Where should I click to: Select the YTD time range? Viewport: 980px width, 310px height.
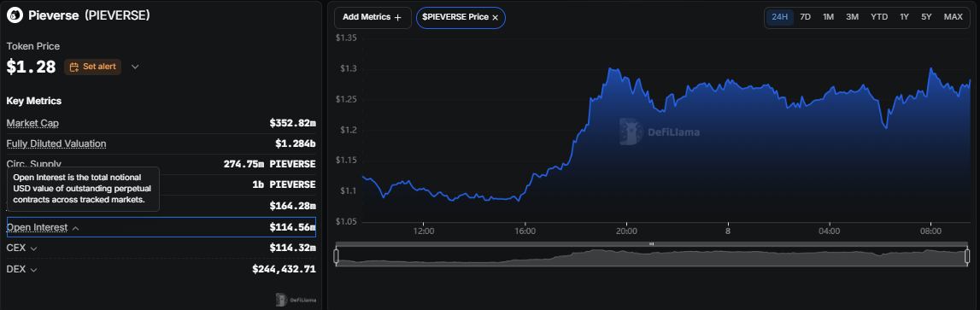click(878, 17)
